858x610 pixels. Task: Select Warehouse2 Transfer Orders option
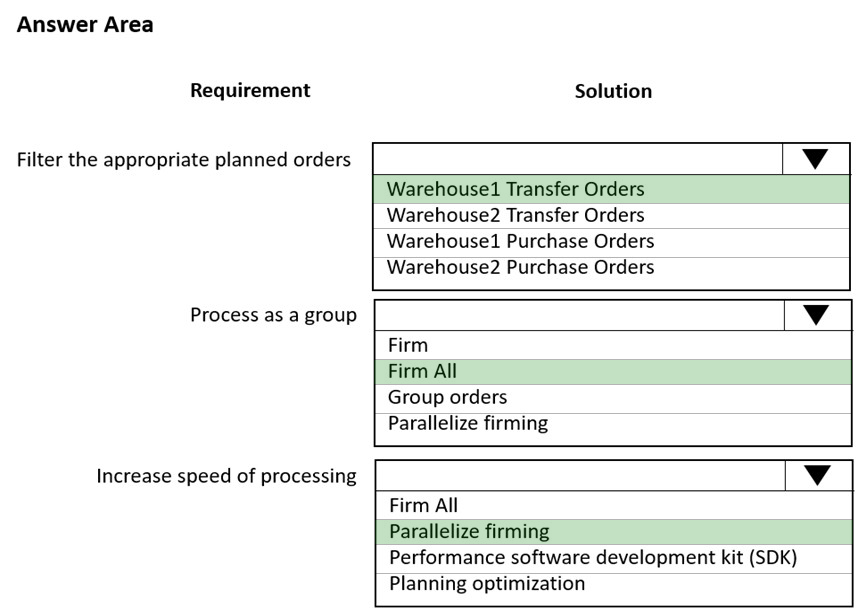(611, 215)
